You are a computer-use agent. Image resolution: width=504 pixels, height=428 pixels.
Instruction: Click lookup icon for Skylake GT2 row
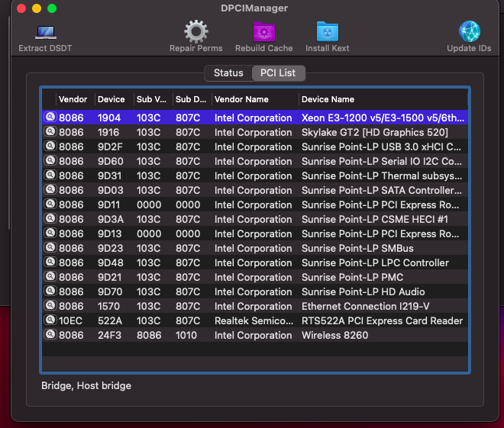[x=50, y=131]
